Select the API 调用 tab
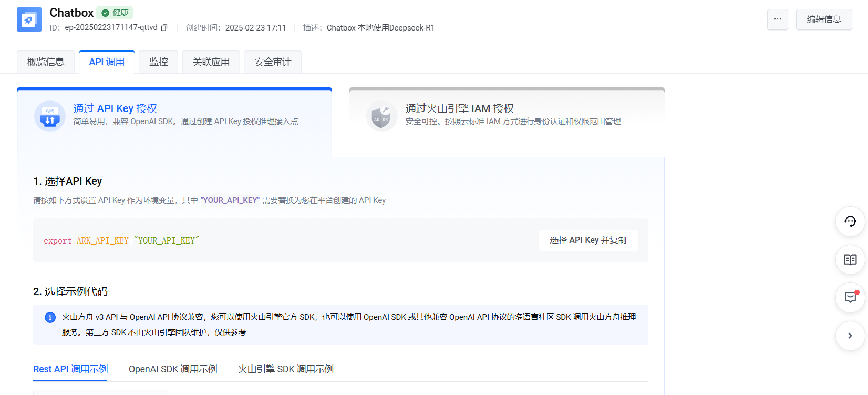The image size is (868, 395). click(x=107, y=62)
